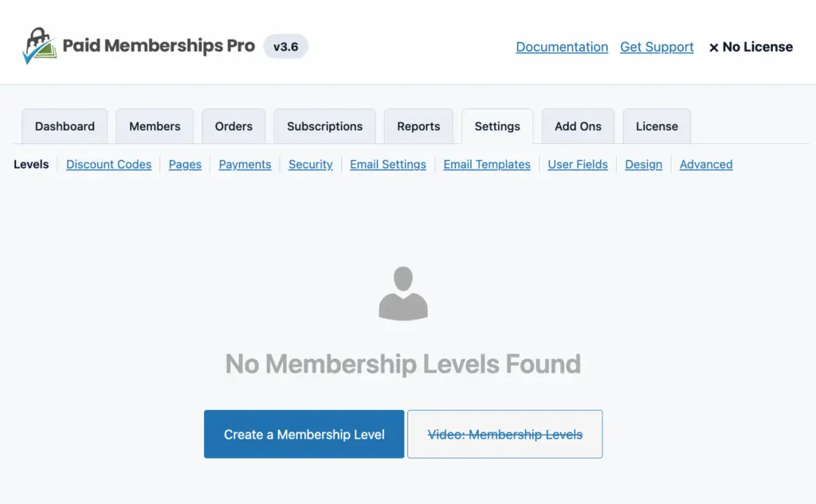Open the User Fields settings
816x504 pixels.
point(578,164)
